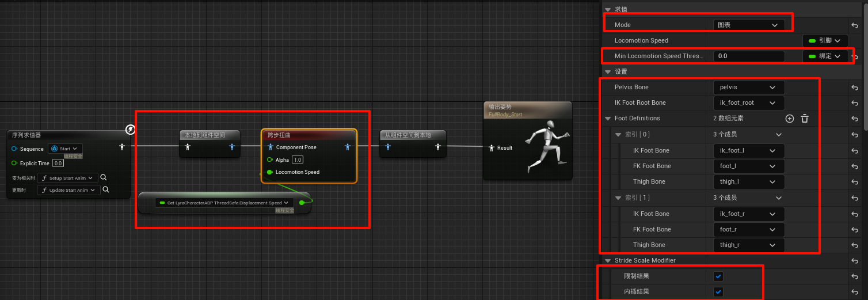The height and width of the screenshot is (300, 868).
Task: Click the running pose thumbnail on the 输出姿势 node
Action: (547, 147)
